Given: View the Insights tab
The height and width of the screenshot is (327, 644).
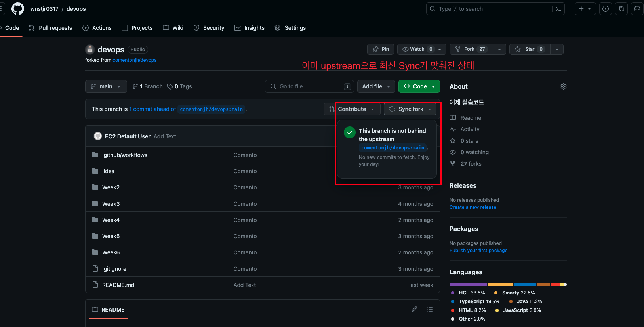Looking at the screenshot, I should (250, 28).
